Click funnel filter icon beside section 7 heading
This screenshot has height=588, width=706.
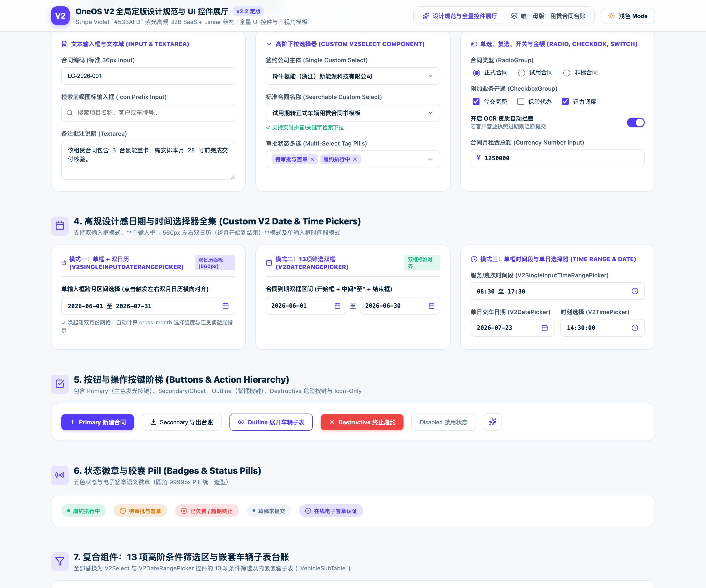(60, 561)
